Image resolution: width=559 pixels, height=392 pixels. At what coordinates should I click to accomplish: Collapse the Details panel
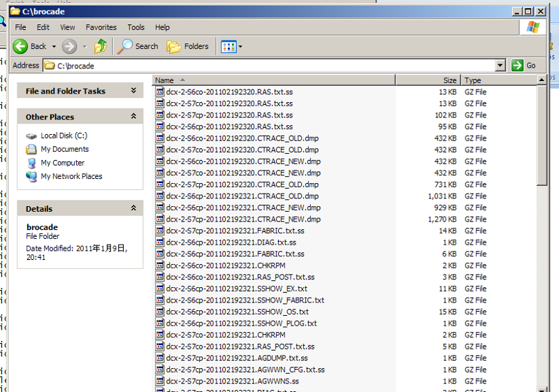click(x=133, y=208)
